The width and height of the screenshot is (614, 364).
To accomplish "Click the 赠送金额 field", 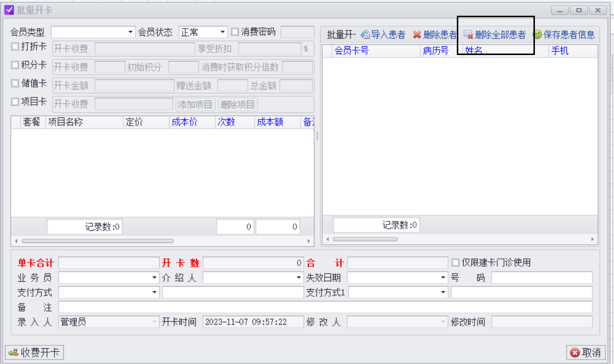I will (232, 85).
